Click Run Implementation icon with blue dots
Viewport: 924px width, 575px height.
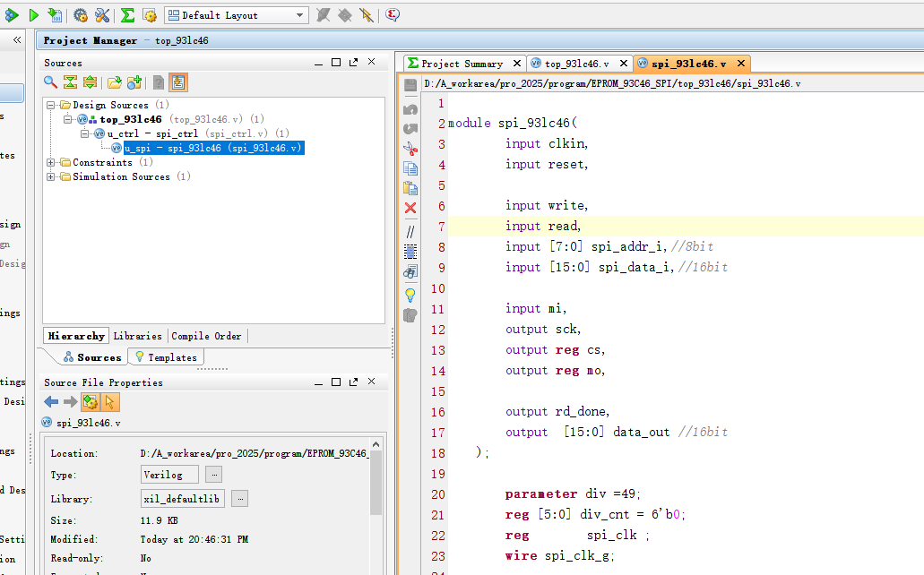pyautogui.click(x=11, y=15)
